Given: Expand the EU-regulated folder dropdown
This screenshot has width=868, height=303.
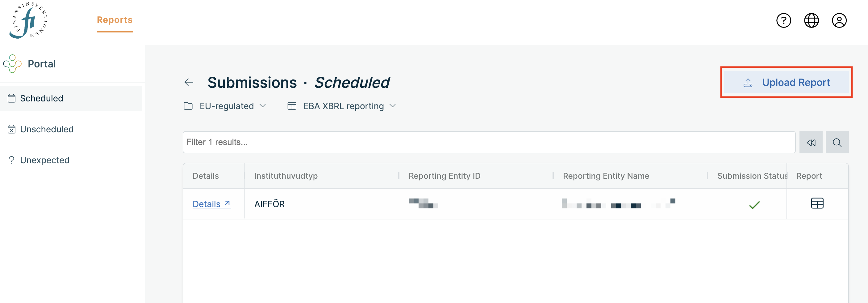Looking at the screenshot, I should pyautogui.click(x=225, y=106).
